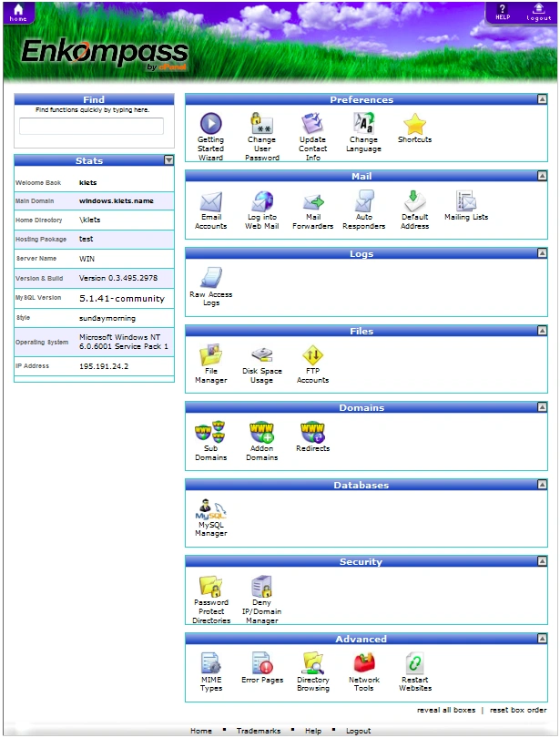View Disk Space Usage

tap(262, 364)
